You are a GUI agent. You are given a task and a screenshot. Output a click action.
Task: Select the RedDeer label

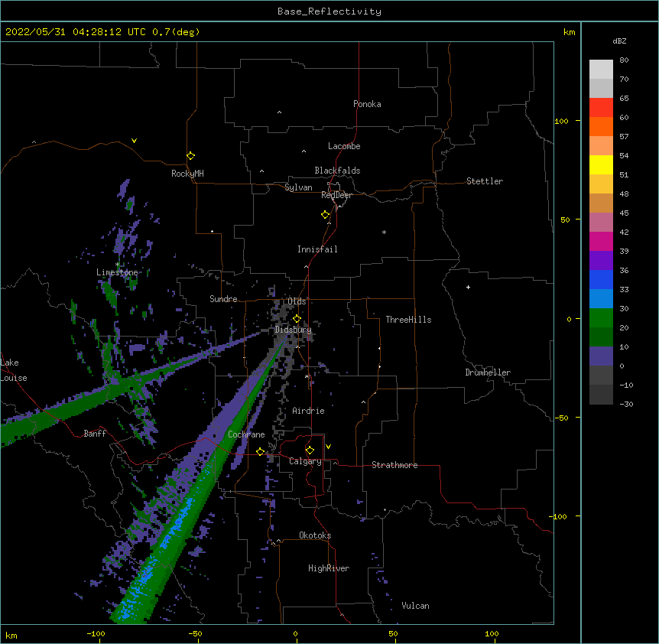pos(336,195)
